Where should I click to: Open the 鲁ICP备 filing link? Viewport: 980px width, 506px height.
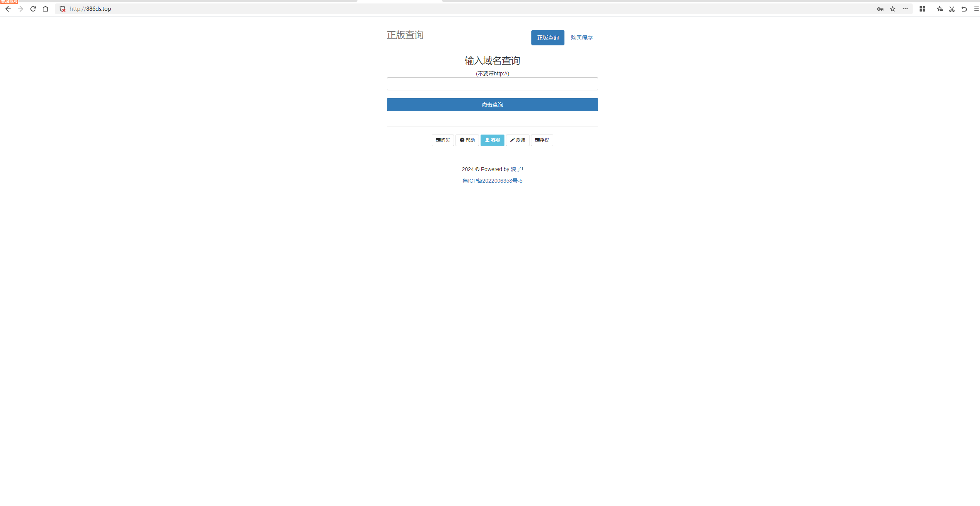tap(492, 180)
